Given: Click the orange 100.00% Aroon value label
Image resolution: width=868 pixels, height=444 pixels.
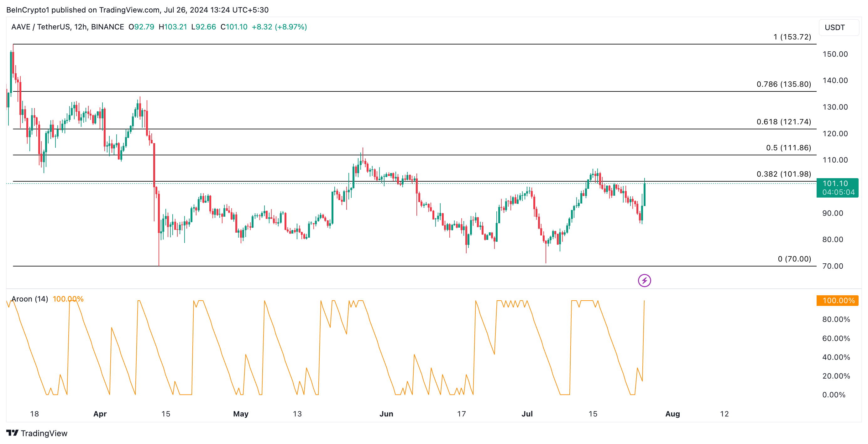Looking at the screenshot, I should 838,300.
